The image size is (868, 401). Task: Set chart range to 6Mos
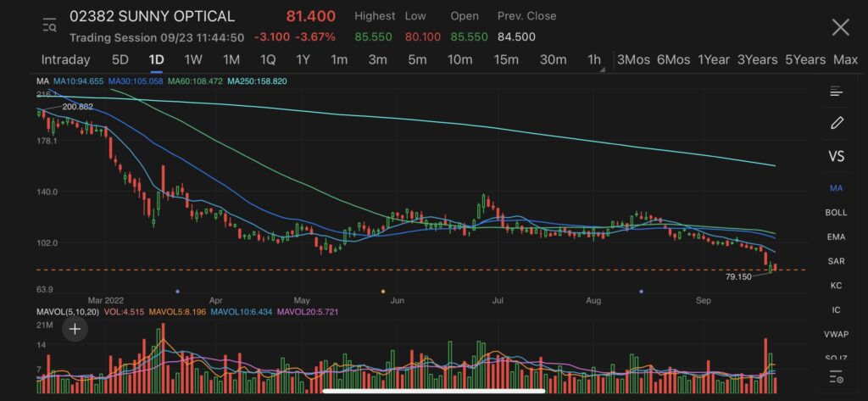tap(673, 59)
